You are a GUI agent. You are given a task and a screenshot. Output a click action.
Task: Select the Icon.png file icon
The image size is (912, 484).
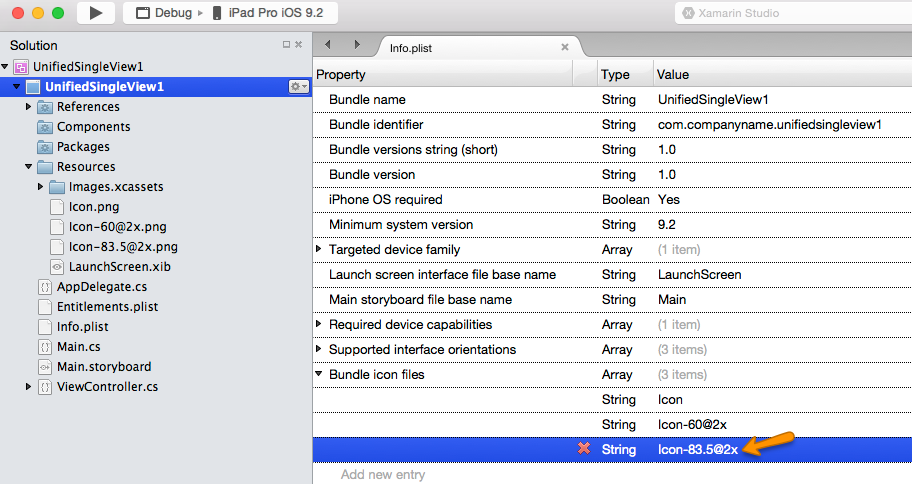56,207
